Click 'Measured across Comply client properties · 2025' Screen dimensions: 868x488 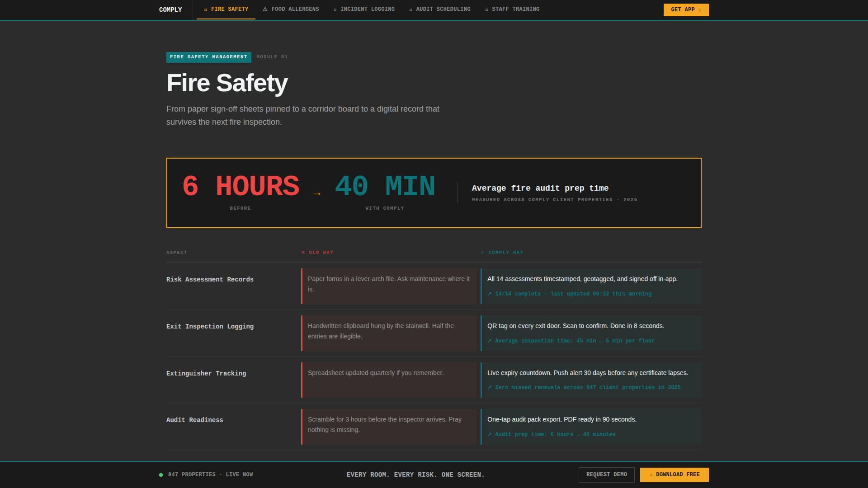point(555,200)
